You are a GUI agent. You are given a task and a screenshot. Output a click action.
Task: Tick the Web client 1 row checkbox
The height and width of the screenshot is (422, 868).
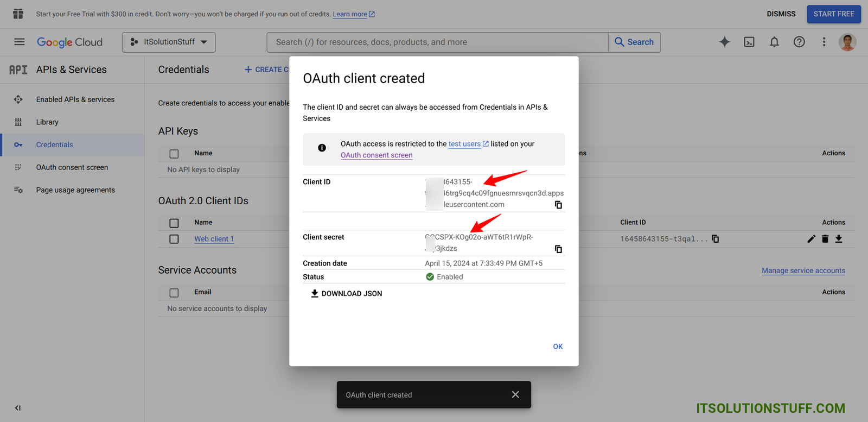tap(174, 239)
